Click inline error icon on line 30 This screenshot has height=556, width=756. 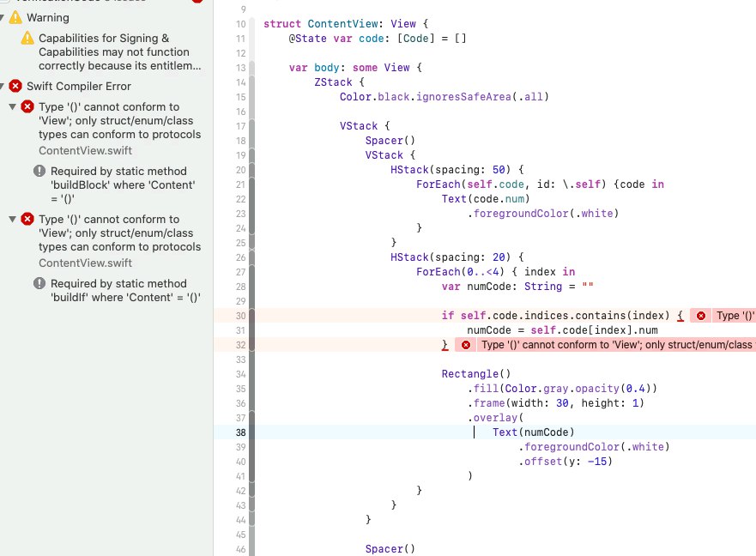coord(701,316)
